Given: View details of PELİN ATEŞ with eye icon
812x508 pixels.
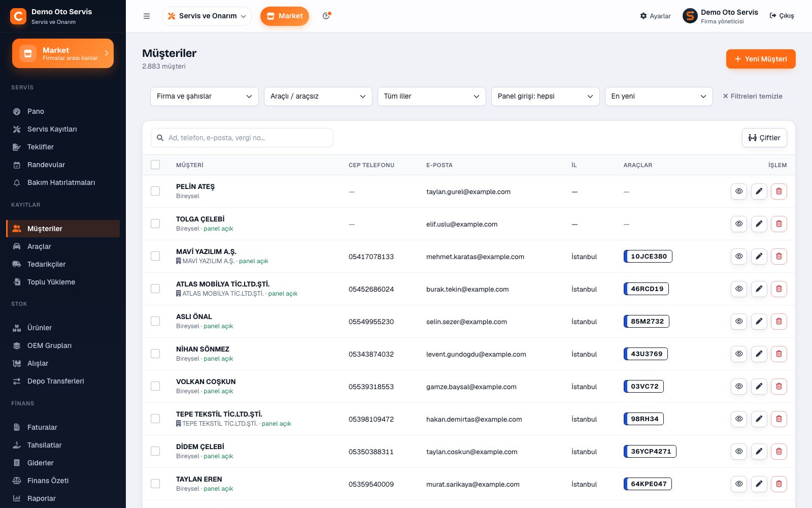Looking at the screenshot, I should pos(739,192).
